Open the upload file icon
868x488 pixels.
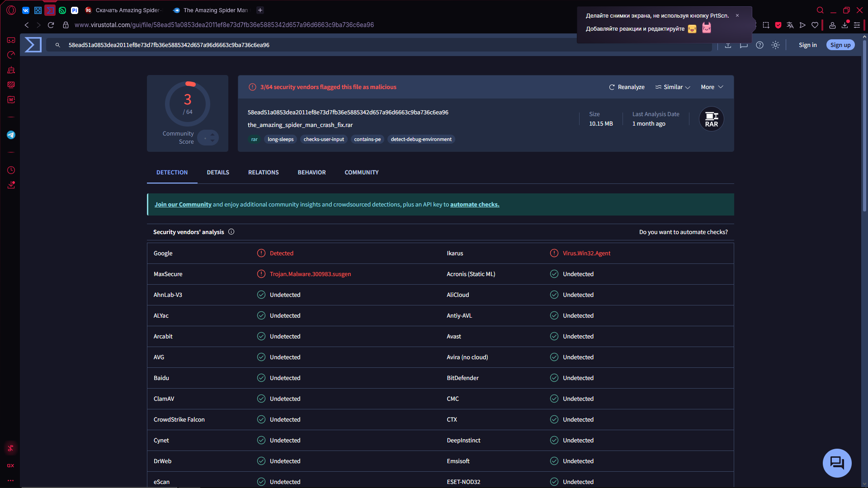coord(728,45)
